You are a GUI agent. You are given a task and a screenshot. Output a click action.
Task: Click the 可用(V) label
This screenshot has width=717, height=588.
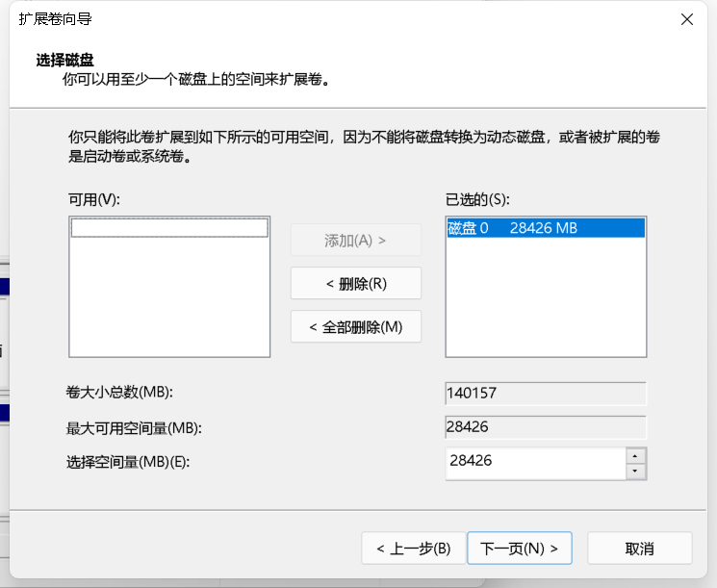[x=93, y=199]
